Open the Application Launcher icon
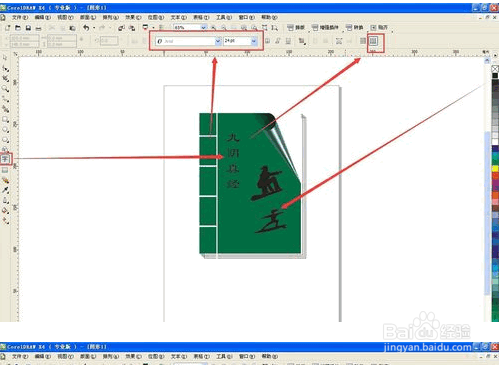This screenshot has width=500, height=365. click(x=145, y=27)
